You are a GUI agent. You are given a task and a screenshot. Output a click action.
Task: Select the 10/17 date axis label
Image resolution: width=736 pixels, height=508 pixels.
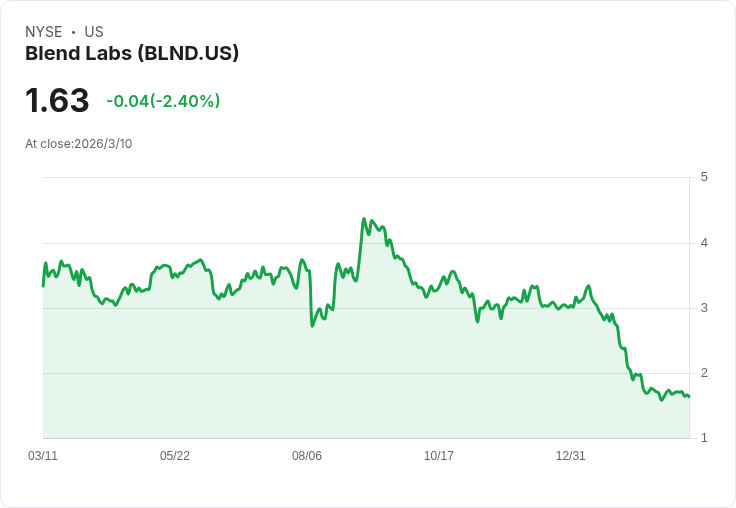point(439,456)
